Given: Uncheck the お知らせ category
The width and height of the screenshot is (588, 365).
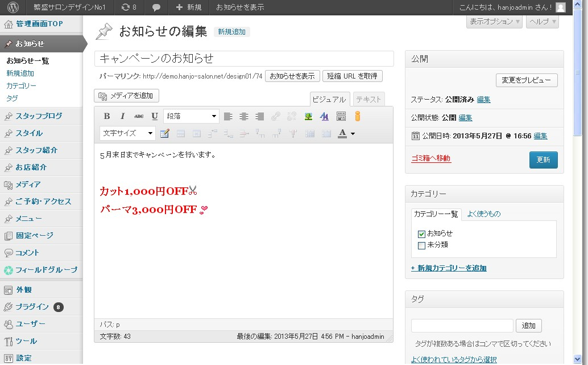Looking at the screenshot, I should [x=422, y=233].
